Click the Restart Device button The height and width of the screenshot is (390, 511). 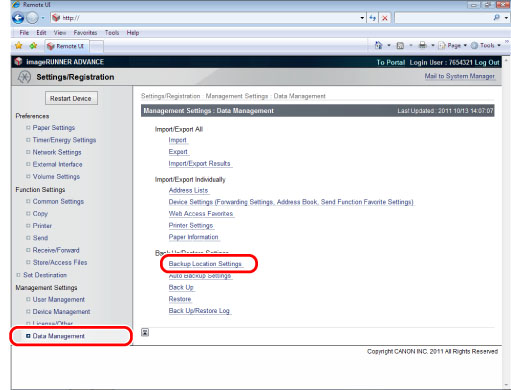pyautogui.click(x=71, y=98)
